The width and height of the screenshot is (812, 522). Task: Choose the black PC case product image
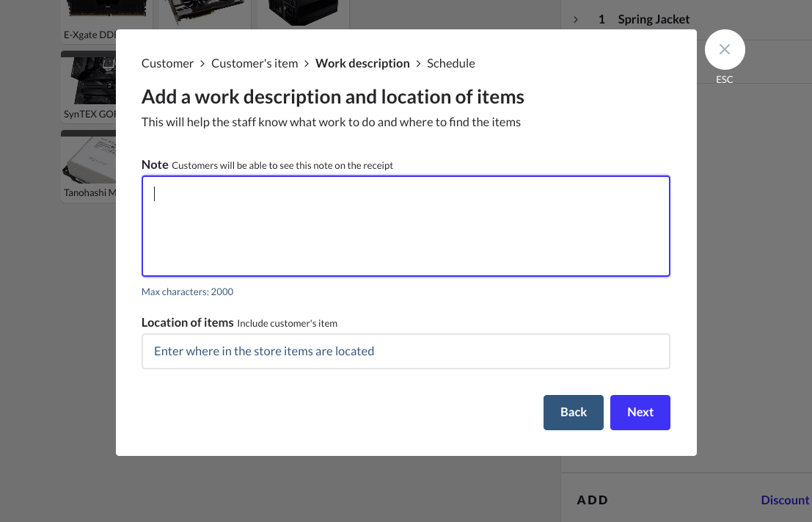tap(302, 12)
